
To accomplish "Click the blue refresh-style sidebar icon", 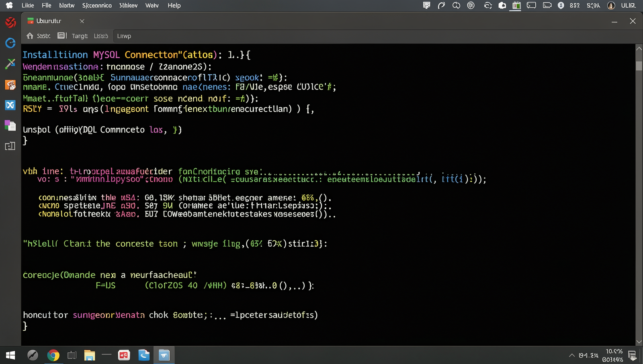I will 10,43.
